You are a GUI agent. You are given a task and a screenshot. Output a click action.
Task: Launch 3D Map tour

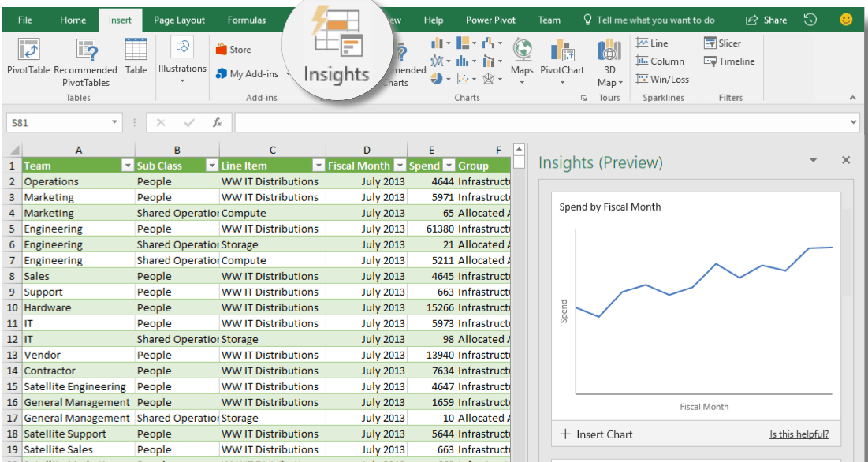click(x=609, y=50)
